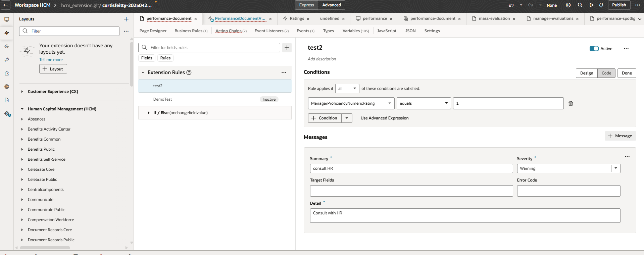Switch to Advanced mode
Viewport: 644px width, 255px height.
(332, 5)
